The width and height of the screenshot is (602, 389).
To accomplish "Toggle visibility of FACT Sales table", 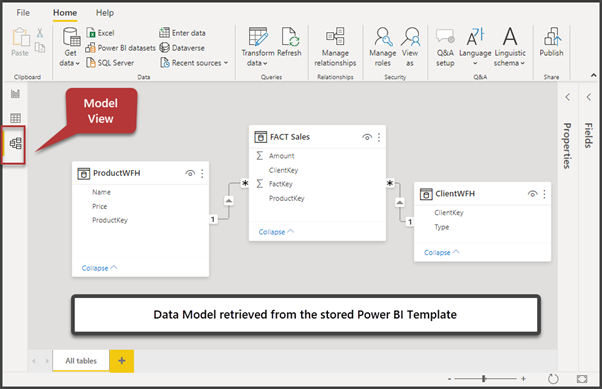I will [367, 137].
